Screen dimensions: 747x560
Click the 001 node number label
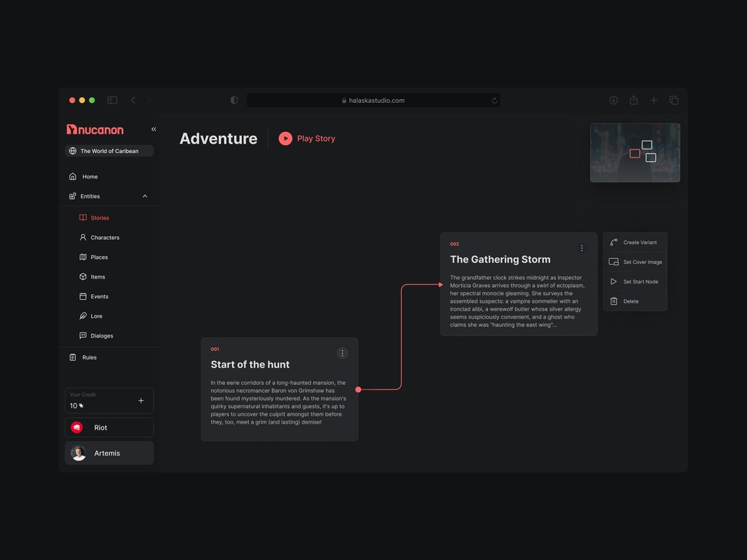pos(215,349)
